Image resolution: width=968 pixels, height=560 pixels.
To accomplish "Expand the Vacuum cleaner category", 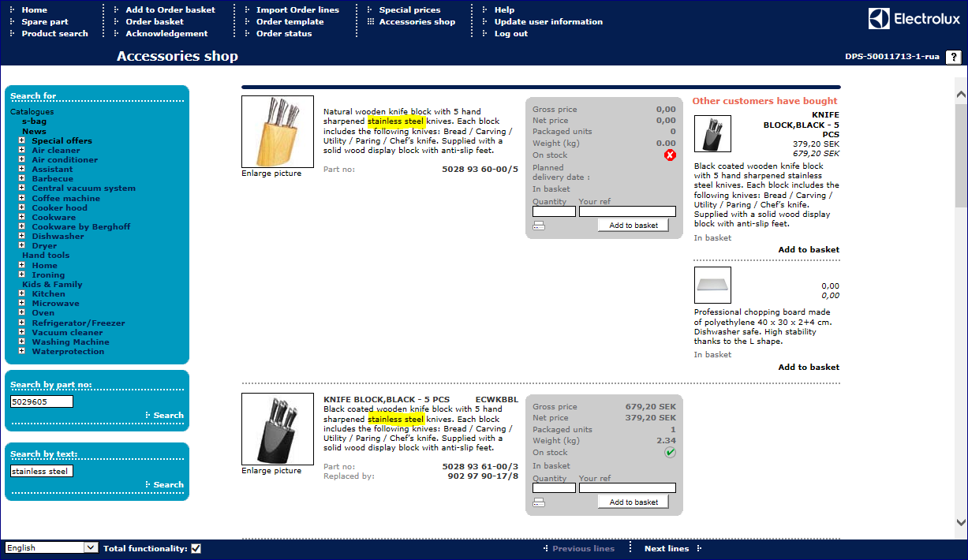I will click(x=22, y=332).
